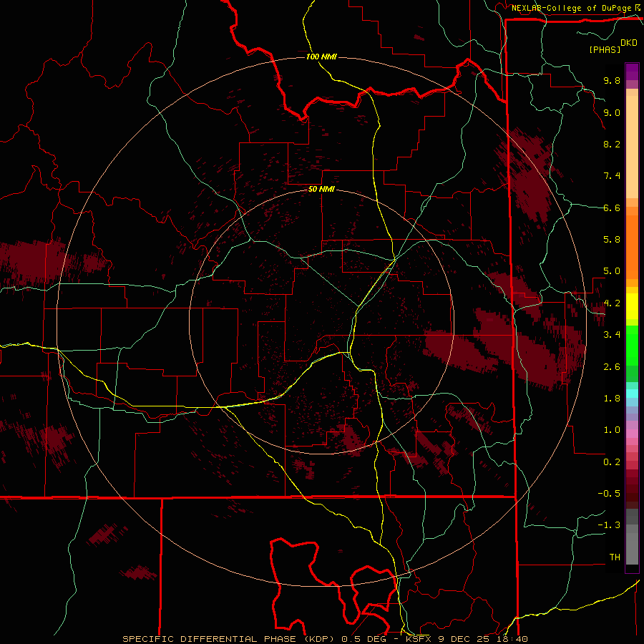Click the DKD label above the color scale

click(629, 43)
